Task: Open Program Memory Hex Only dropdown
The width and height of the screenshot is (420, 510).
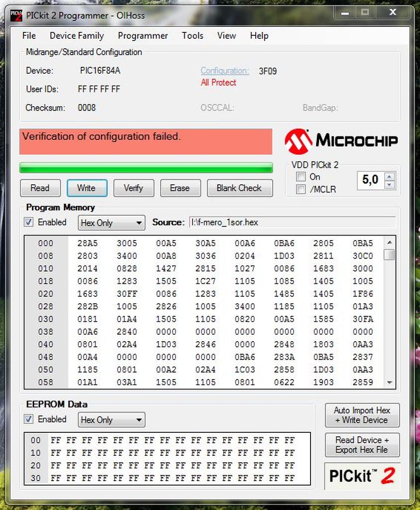Action: [x=111, y=223]
